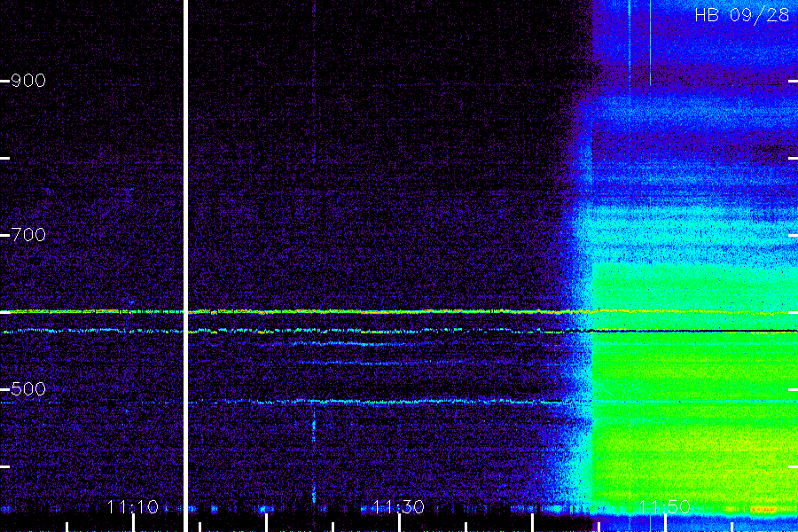Click the white vertical cursor line

(x=186, y=266)
